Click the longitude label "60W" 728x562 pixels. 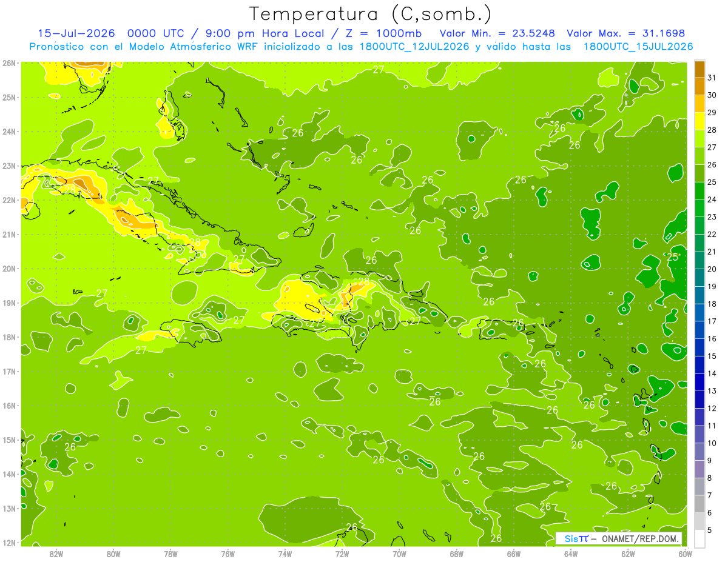(685, 554)
